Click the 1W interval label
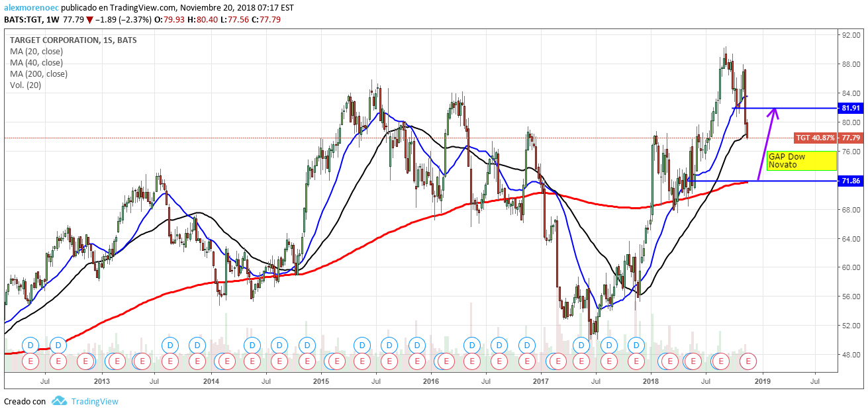Viewport: 868px width, 413px height. (53, 20)
